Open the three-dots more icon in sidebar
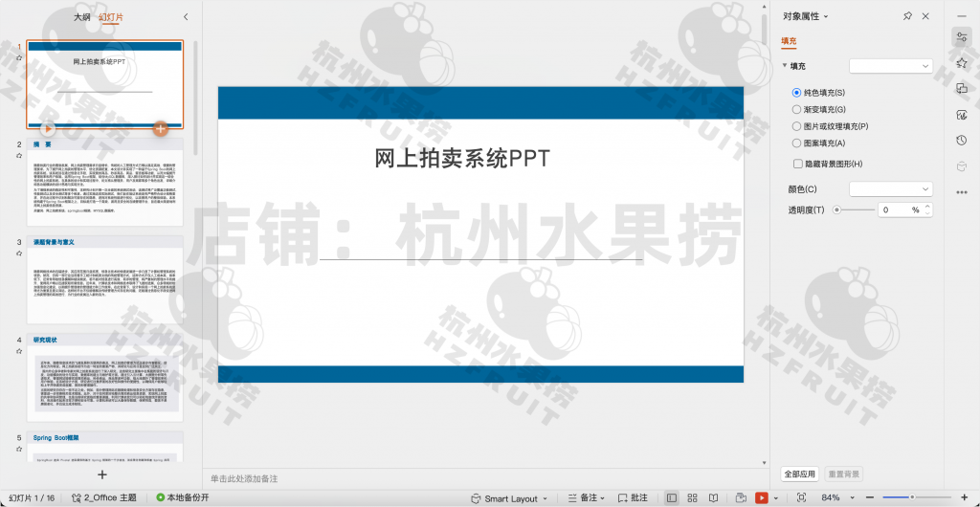This screenshot has height=507, width=980. pos(961,192)
